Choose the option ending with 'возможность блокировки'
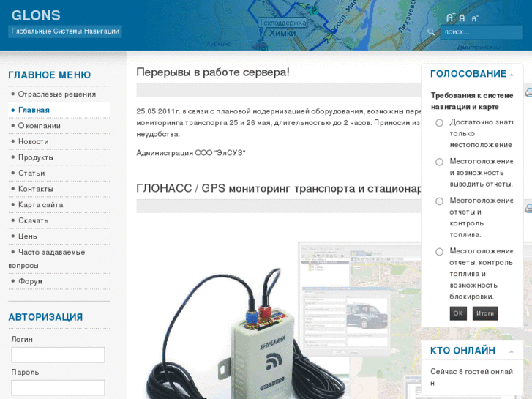The height and width of the screenshot is (399, 532). 439,252
